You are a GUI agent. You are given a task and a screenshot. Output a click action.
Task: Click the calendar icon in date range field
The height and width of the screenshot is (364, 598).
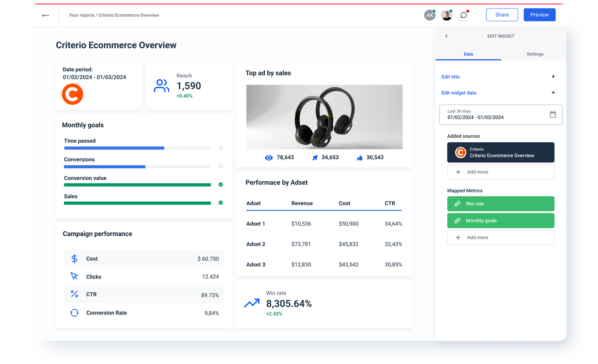(x=553, y=114)
